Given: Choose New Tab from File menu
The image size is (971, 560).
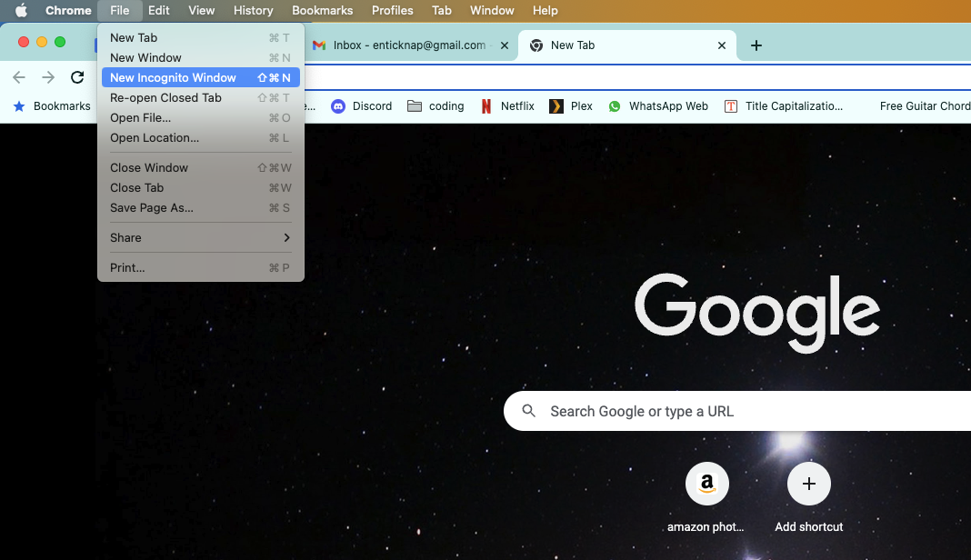Looking at the screenshot, I should (x=201, y=38).
